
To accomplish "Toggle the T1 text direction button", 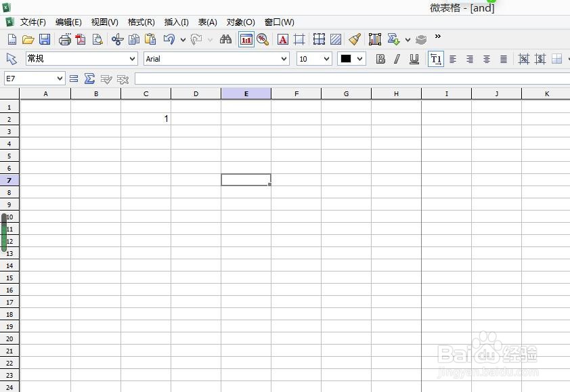I will 436,59.
